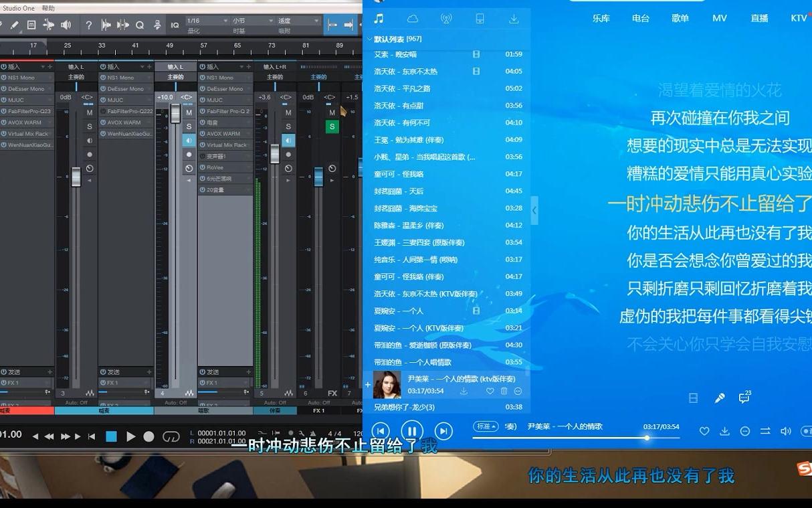Open the mobile phone tab
Screen dimensions: 812x508
coord(480,19)
